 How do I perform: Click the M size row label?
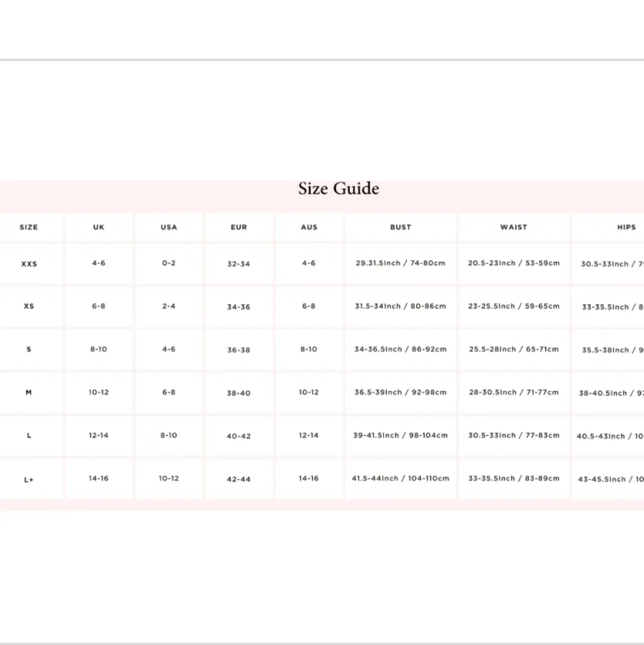point(29,393)
